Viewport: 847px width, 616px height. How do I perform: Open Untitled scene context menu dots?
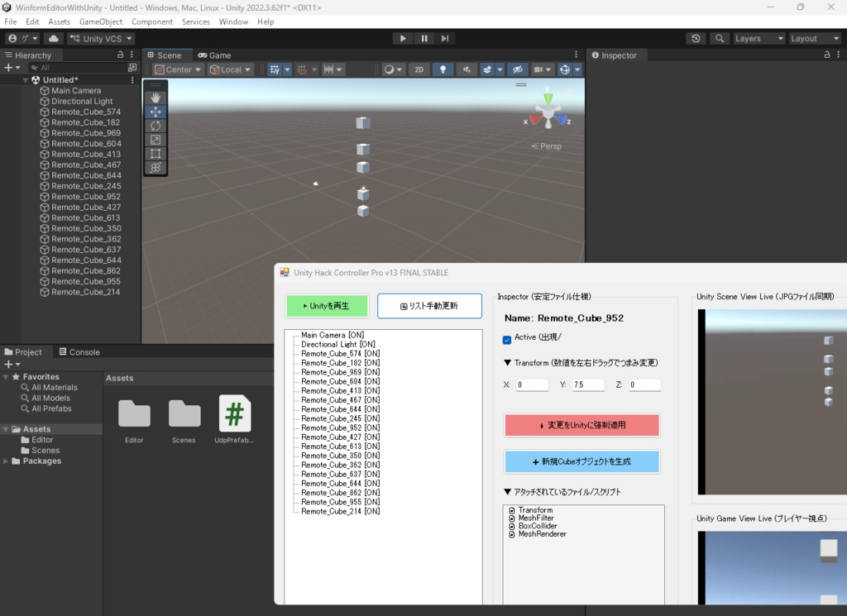[x=132, y=80]
